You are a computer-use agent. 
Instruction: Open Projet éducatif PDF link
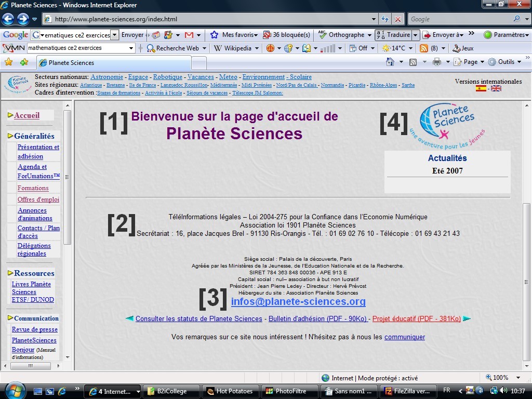pyautogui.click(x=416, y=318)
